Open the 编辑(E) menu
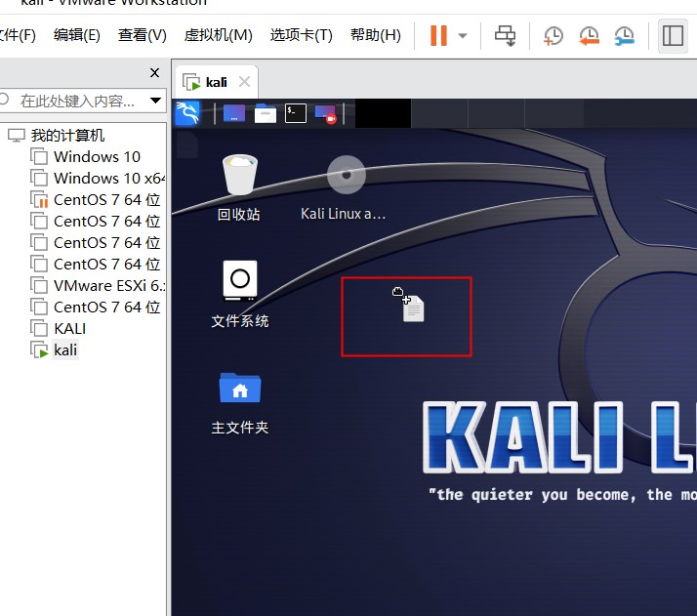The width and height of the screenshot is (697, 616). tap(77, 35)
